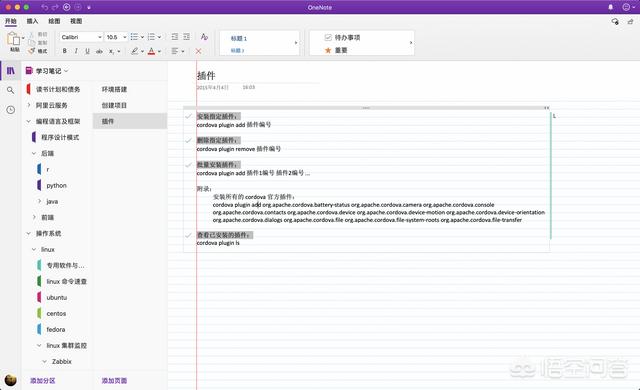
Task: Open the notifications bell icon
Action: pyautogui.click(x=611, y=7)
